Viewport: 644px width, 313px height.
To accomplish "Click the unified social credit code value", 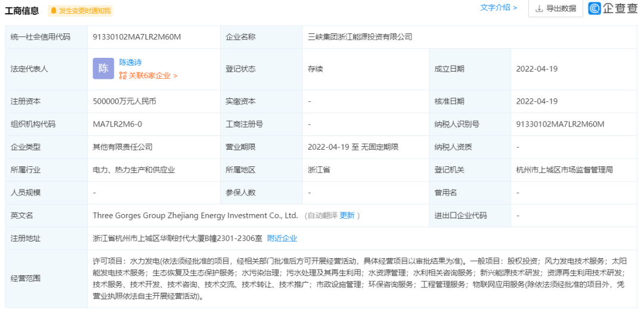I will pyautogui.click(x=137, y=37).
